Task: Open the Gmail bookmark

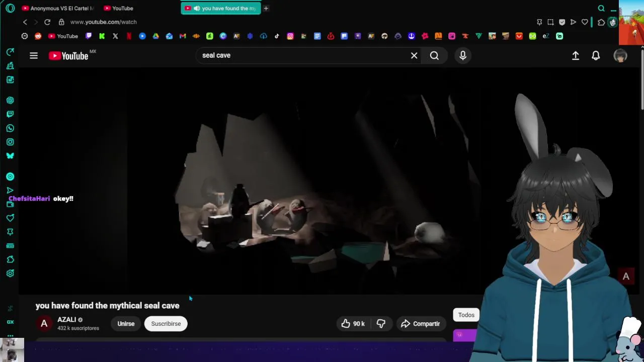Action: tap(183, 36)
